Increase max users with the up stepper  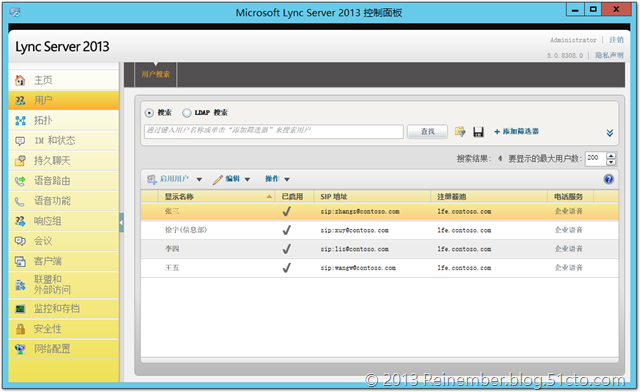[x=611, y=156]
